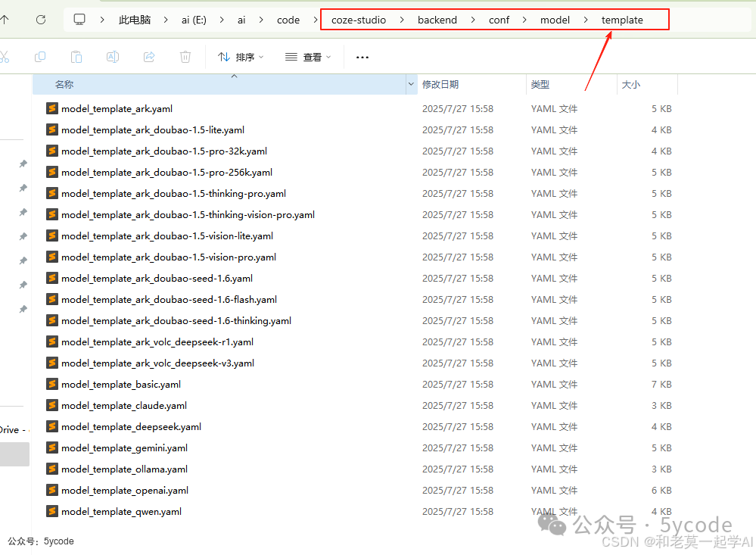The height and width of the screenshot is (555, 756).
Task: Click file icon of model_template_openai.yaml
Action: [52, 490]
